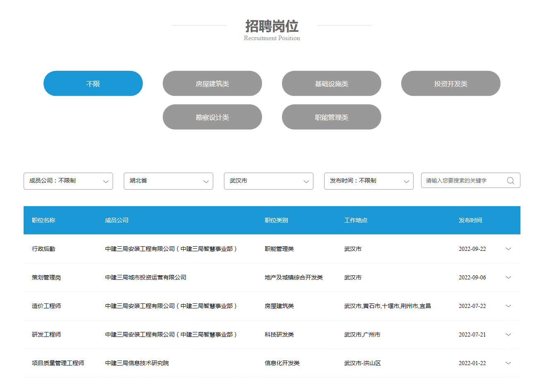Viewport: 544px width, 392px height.
Task: Expand the 行政后勤 row chevron
Action: (508, 249)
